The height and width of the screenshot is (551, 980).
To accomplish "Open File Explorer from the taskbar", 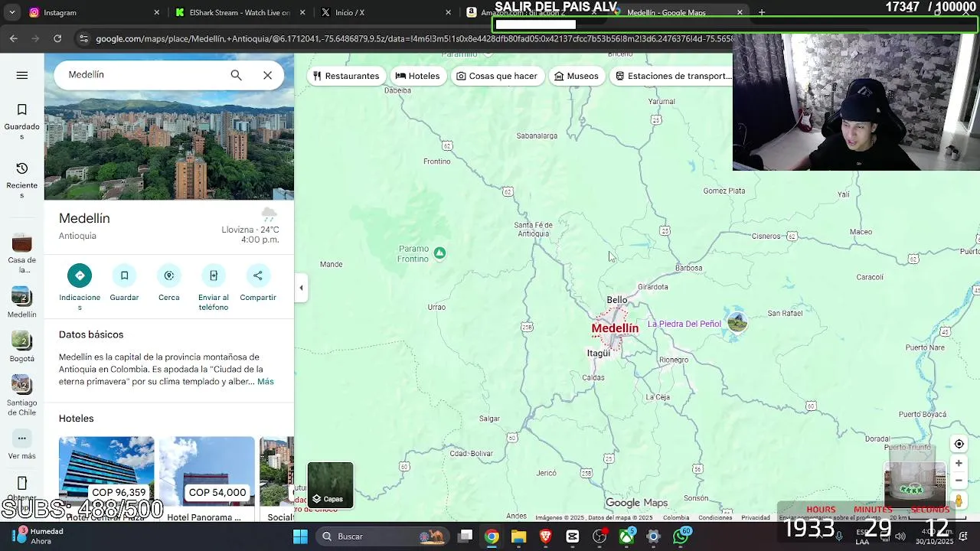I will click(x=519, y=536).
